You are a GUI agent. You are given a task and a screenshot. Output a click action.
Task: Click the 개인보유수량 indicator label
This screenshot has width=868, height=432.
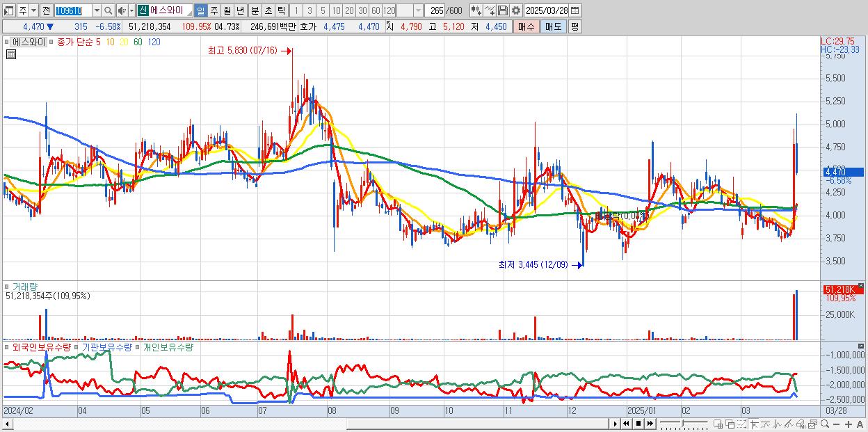click(x=168, y=346)
